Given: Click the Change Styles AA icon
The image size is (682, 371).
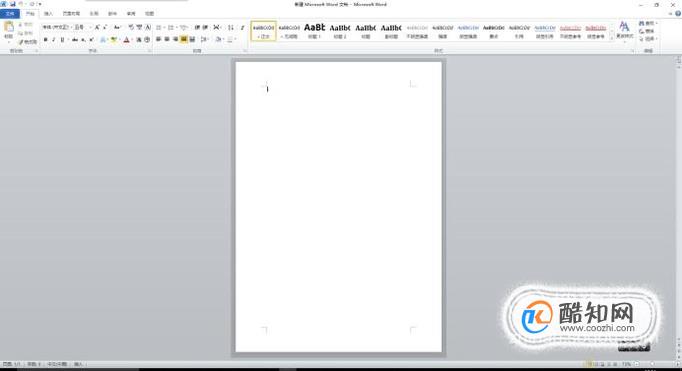Looking at the screenshot, I should tap(624, 30).
